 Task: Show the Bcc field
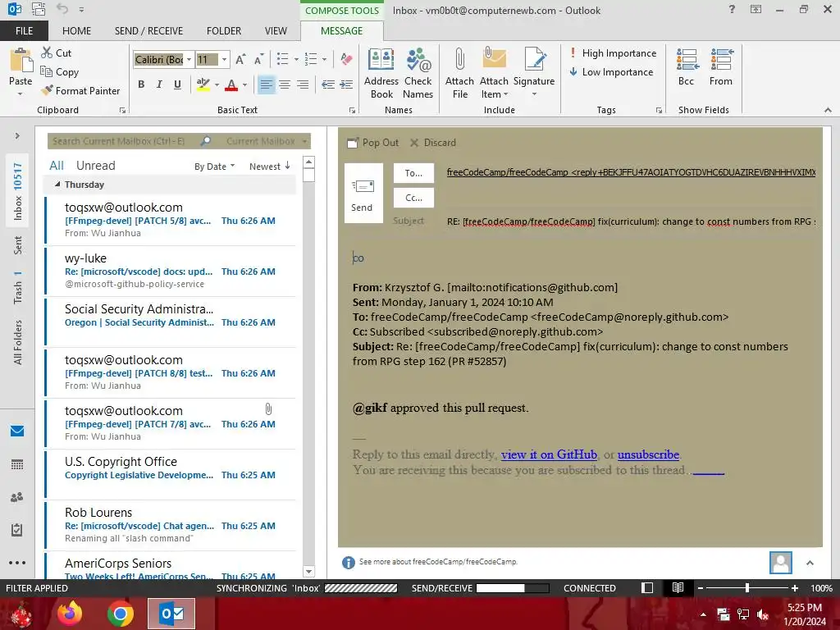pyautogui.click(x=687, y=67)
